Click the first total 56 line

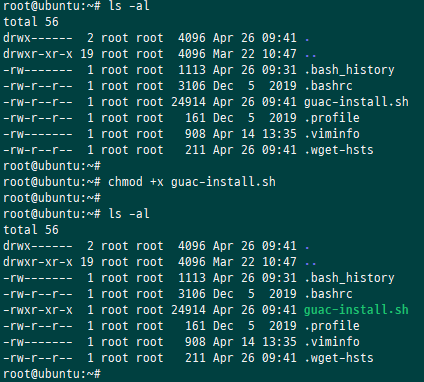point(31,22)
